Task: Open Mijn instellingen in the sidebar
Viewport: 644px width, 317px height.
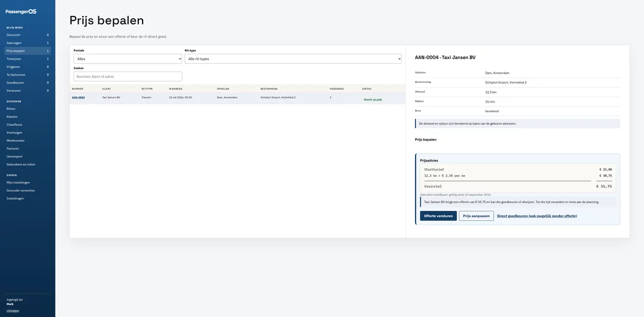Action: 27,182
